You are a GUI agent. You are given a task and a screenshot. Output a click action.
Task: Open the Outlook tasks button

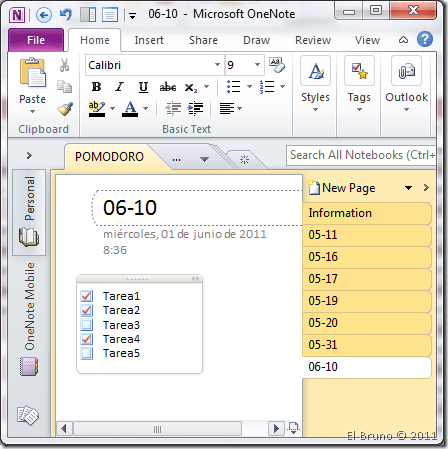coord(406,84)
